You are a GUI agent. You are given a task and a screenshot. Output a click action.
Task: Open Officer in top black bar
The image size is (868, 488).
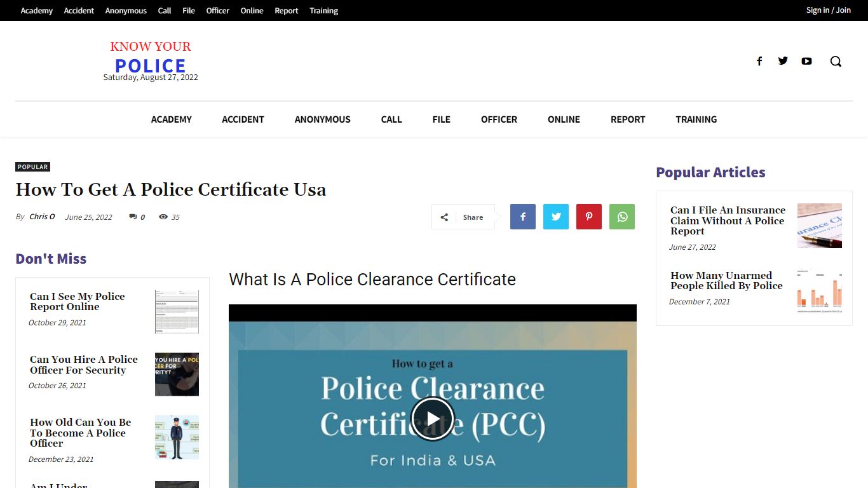tap(218, 11)
